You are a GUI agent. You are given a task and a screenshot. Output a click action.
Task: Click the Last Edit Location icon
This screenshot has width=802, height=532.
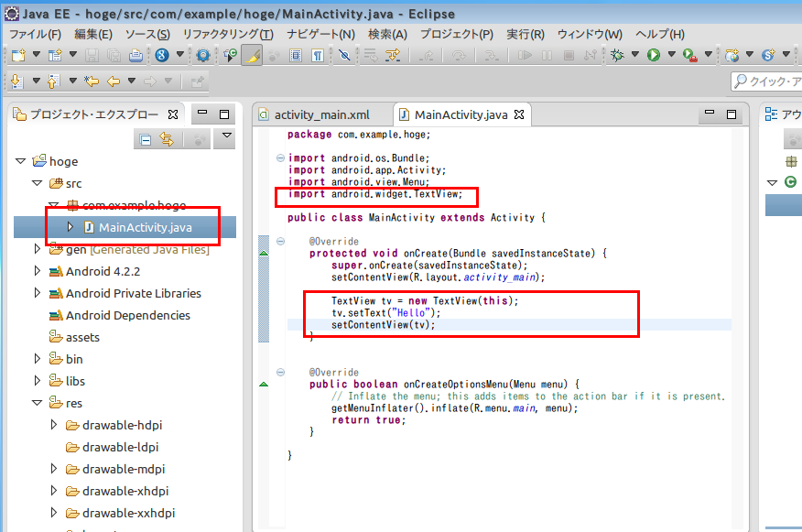pyautogui.click(x=92, y=81)
